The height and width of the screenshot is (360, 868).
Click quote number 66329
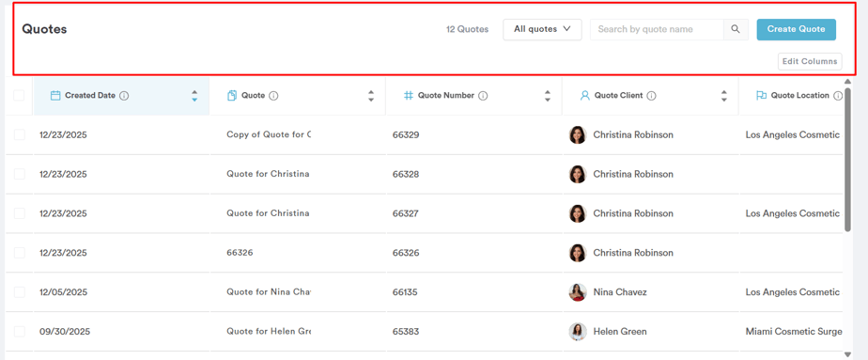coord(406,134)
